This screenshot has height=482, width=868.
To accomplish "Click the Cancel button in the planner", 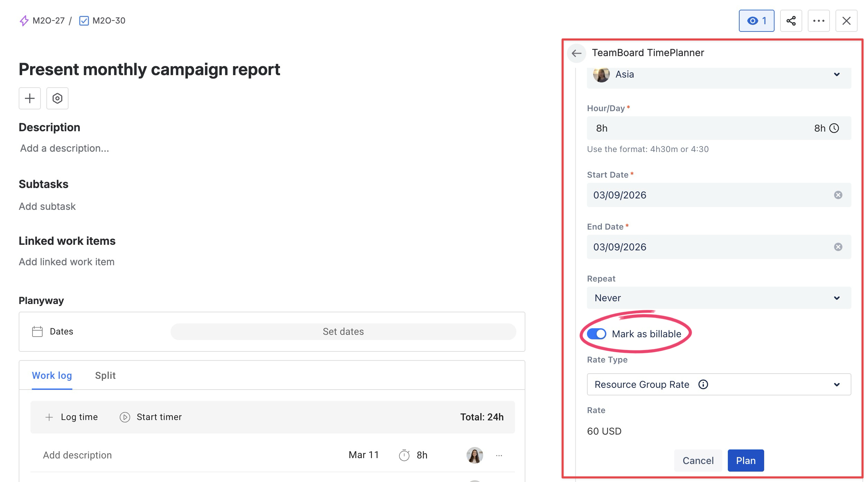I will (x=698, y=460).
